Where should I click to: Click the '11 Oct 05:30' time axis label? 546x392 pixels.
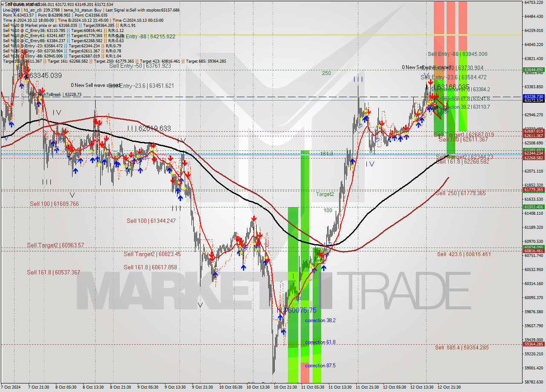(x=312, y=387)
